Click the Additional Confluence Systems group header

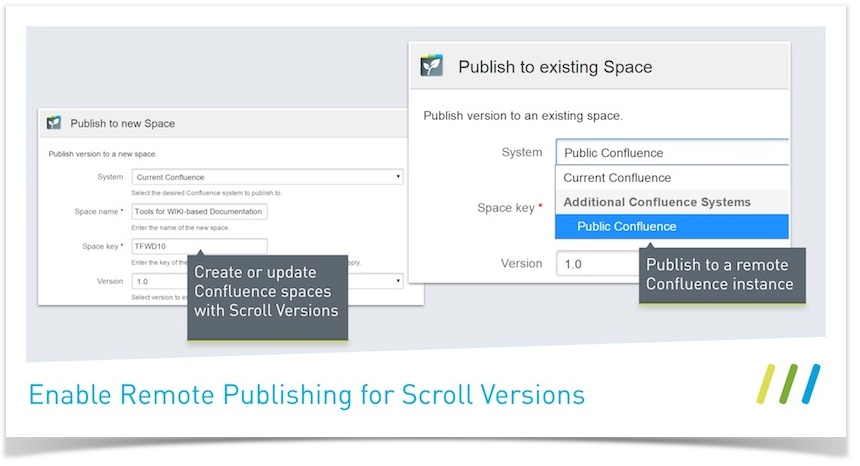672,202
